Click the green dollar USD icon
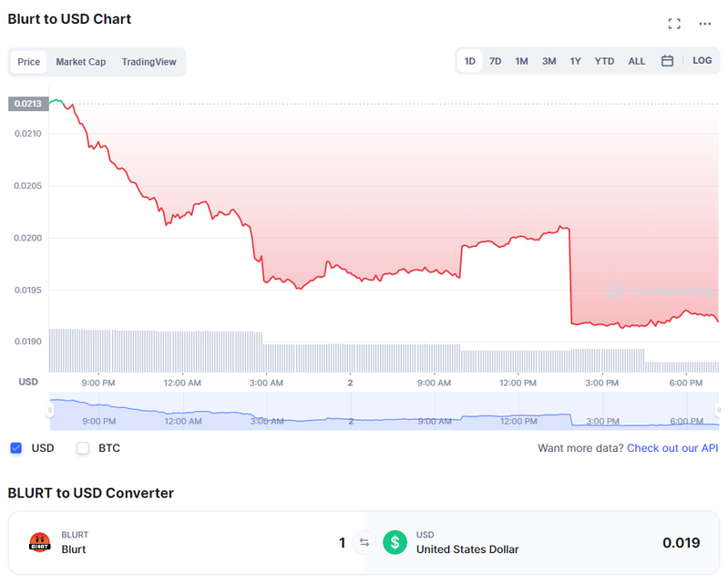Image resolution: width=728 pixels, height=583 pixels. tap(395, 542)
